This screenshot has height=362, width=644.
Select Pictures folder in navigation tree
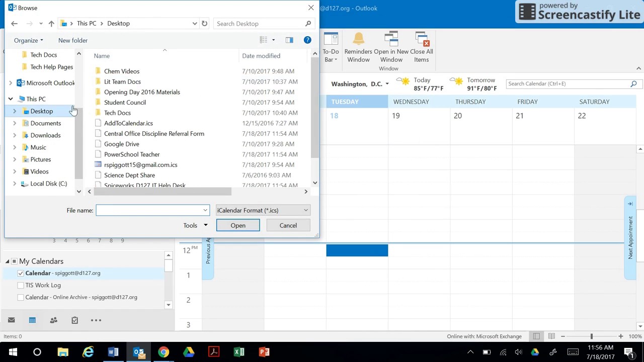click(40, 159)
